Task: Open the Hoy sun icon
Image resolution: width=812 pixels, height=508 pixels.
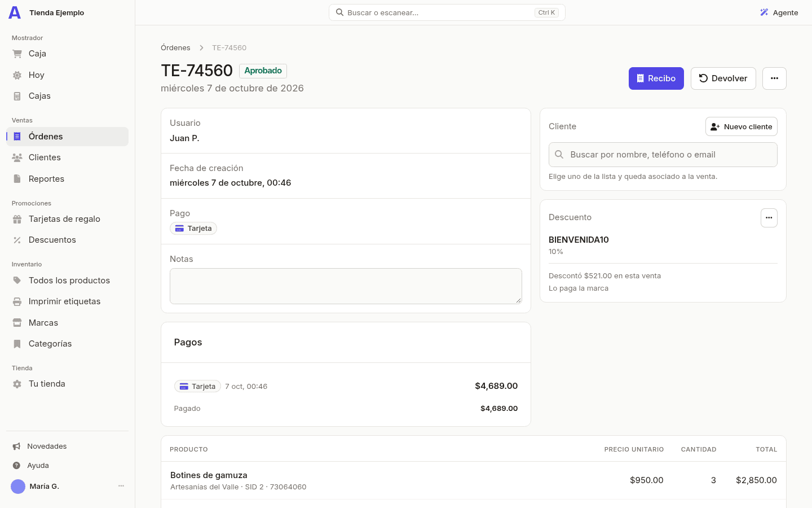Action: (x=17, y=75)
